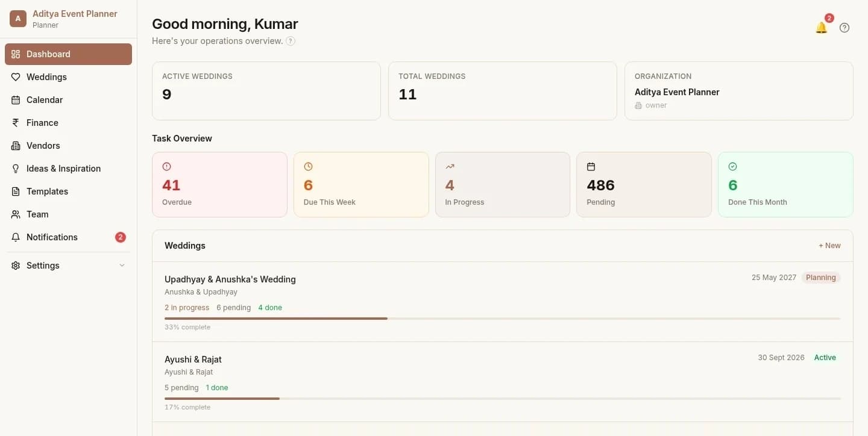Click the Active status badge
The image size is (868, 436).
[825, 358]
